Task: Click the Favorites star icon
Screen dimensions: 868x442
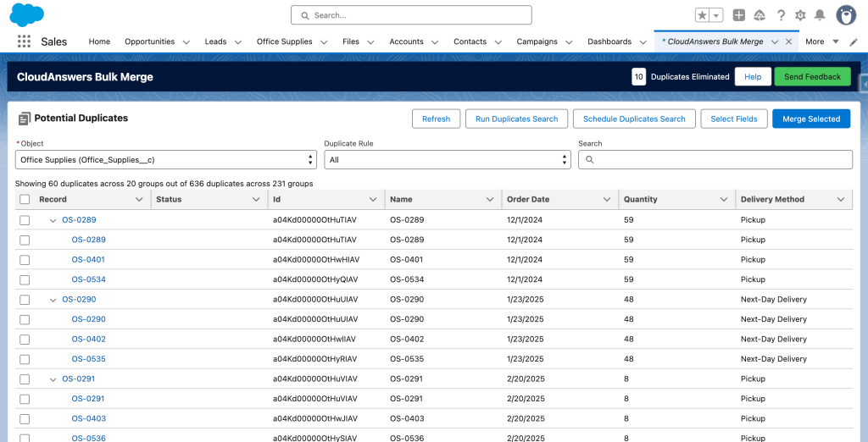Action: point(703,15)
